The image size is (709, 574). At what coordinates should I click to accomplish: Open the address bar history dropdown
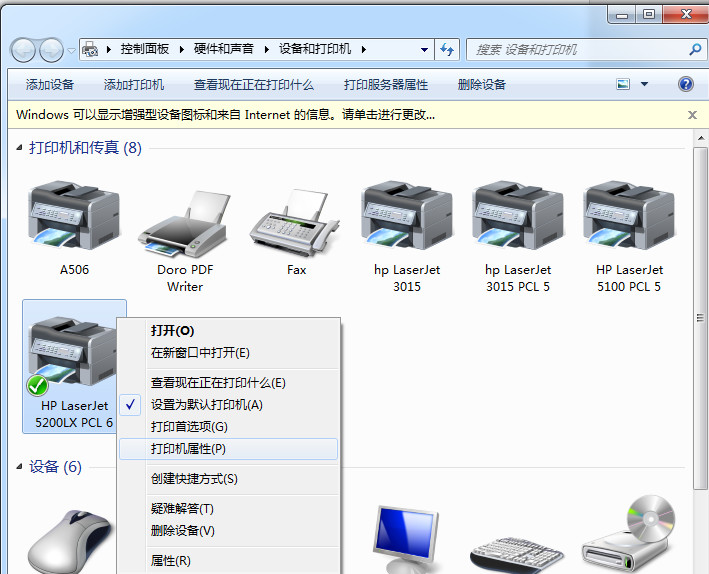(x=424, y=49)
